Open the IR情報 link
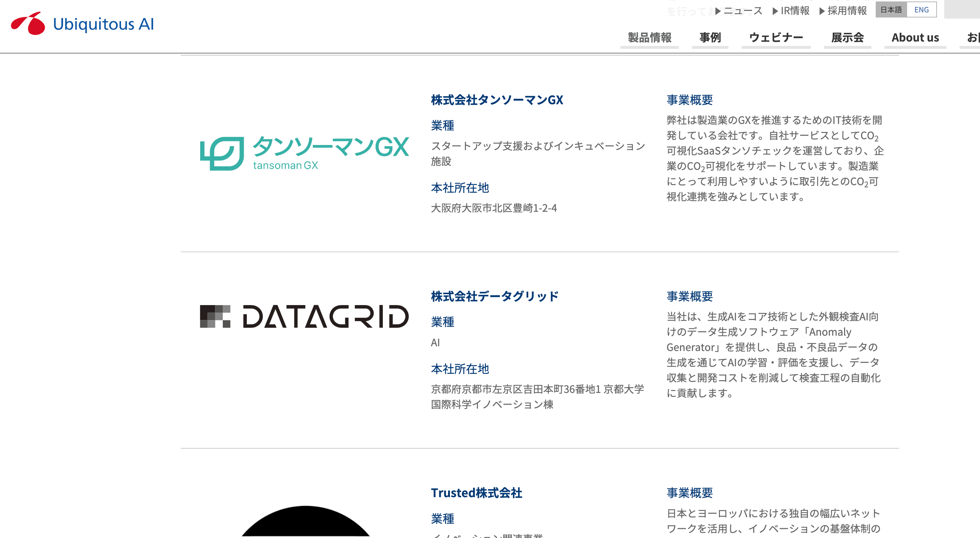This screenshot has width=980, height=538. (x=795, y=11)
